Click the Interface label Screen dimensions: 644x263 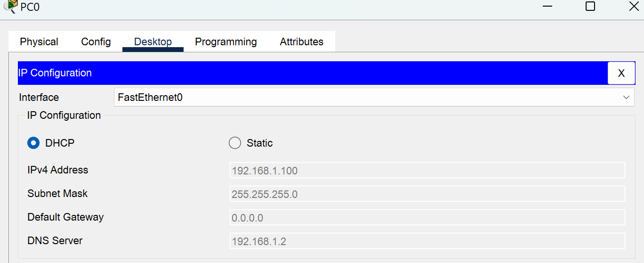(x=39, y=98)
